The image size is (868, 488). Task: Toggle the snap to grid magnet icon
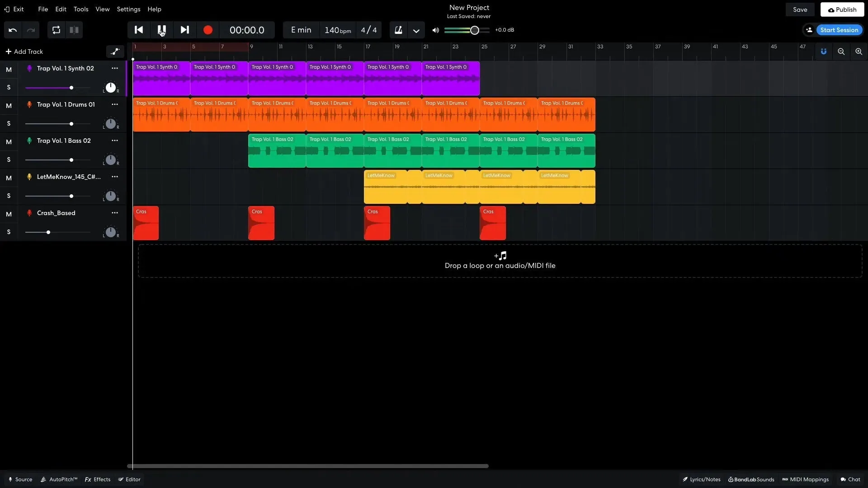pos(824,52)
